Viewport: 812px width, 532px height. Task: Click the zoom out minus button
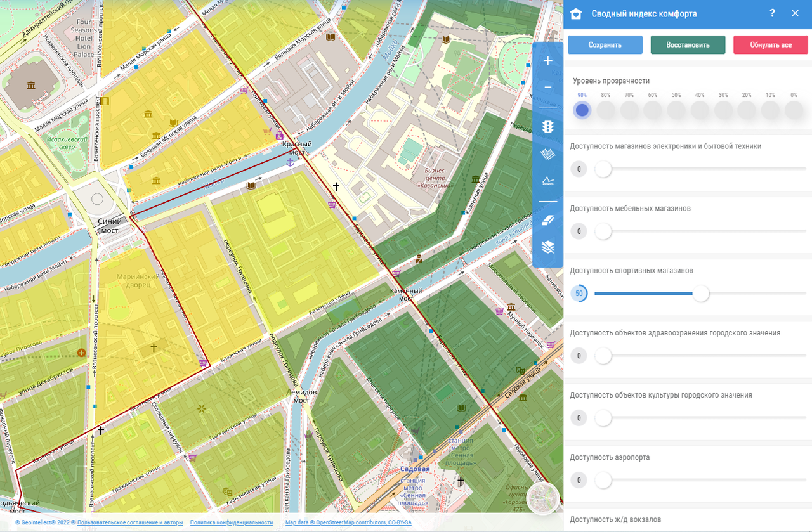click(x=548, y=88)
